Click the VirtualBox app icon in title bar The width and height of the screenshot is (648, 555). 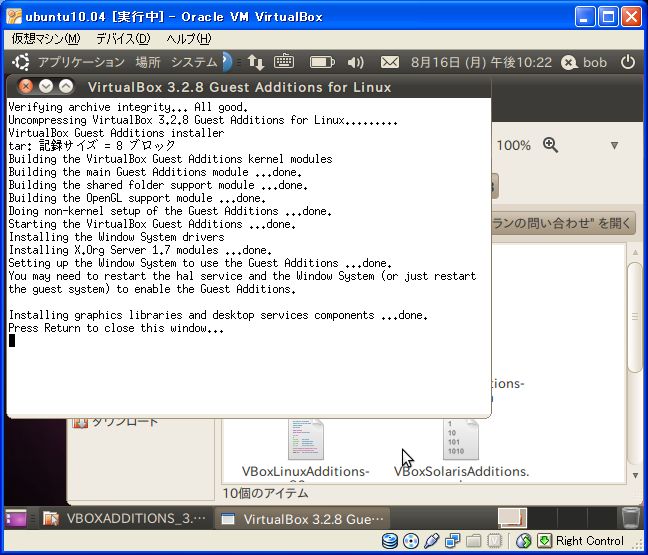tap(14, 17)
